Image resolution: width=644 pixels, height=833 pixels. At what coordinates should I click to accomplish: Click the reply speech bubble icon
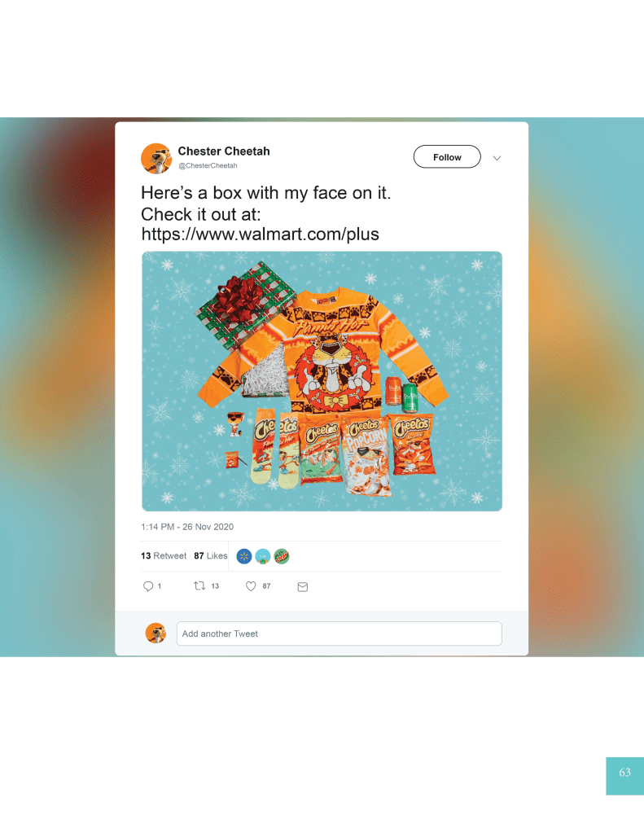coord(147,586)
